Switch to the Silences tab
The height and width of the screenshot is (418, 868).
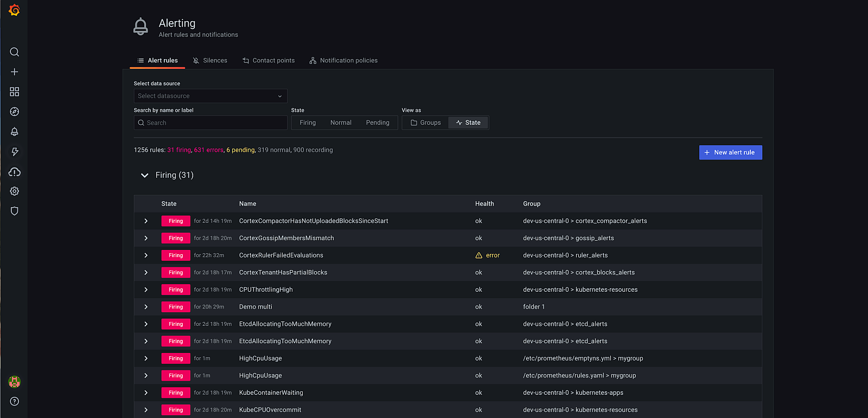coord(210,60)
